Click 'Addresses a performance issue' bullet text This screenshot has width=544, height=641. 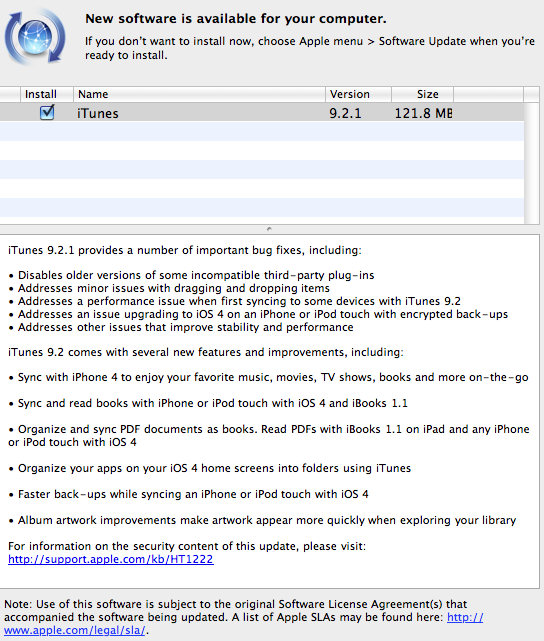click(239, 301)
